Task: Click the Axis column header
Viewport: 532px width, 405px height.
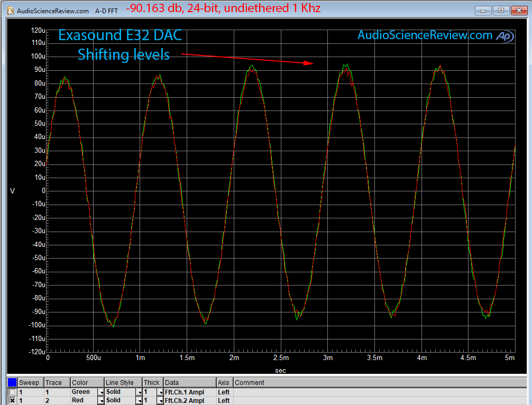Action: tap(225, 383)
